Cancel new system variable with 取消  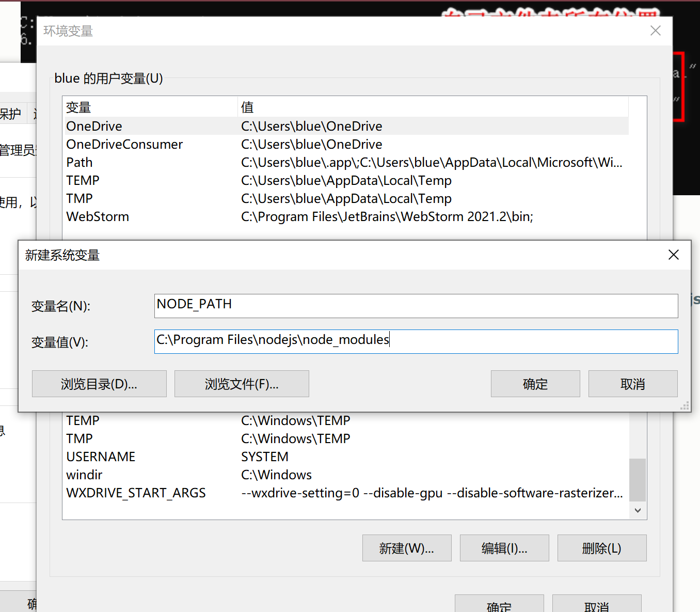[x=633, y=384]
